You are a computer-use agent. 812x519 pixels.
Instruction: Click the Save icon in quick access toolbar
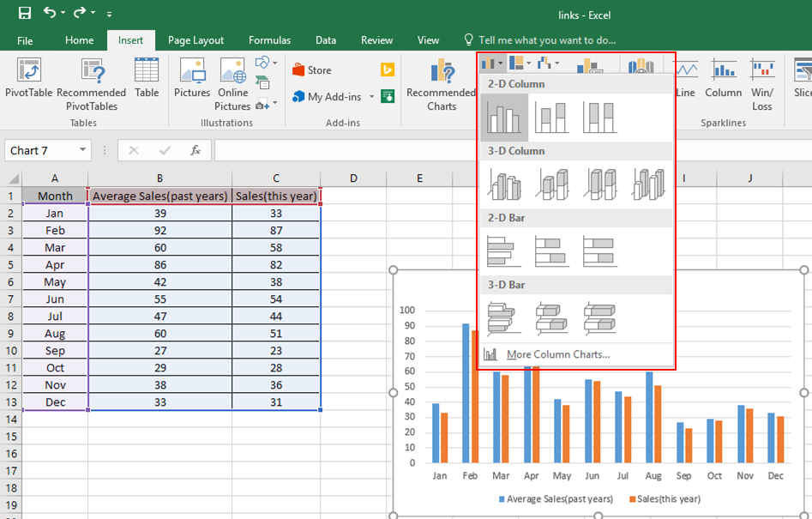(24, 13)
